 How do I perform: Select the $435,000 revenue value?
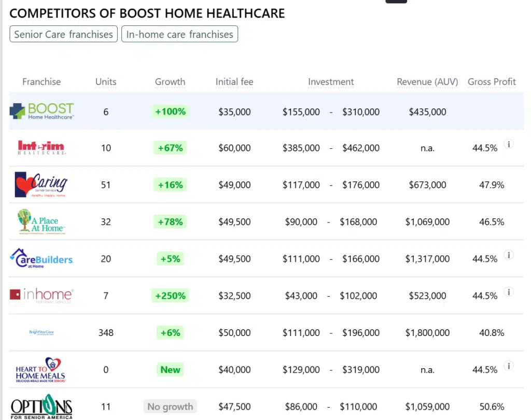coord(427,112)
